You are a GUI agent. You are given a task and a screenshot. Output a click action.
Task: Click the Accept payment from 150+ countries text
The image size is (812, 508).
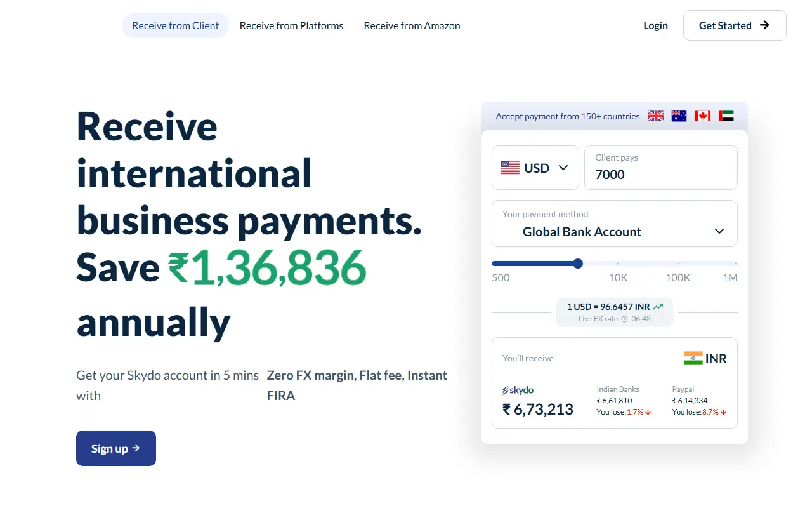point(568,116)
